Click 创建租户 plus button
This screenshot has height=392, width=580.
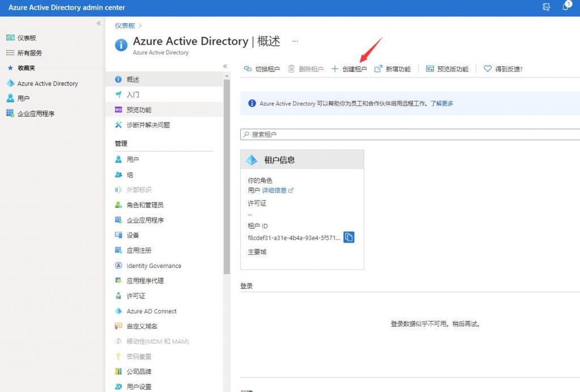[x=349, y=69]
